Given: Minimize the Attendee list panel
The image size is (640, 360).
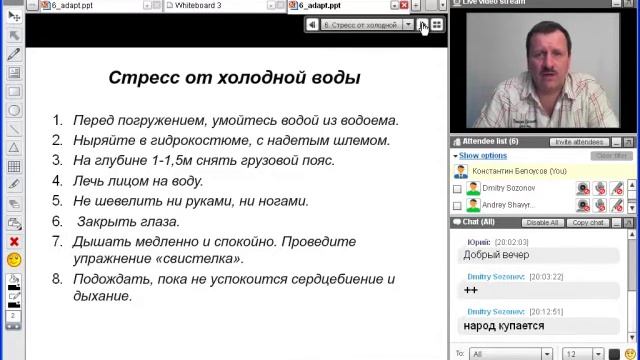Looking at the screenshot, I should (616, 142).
